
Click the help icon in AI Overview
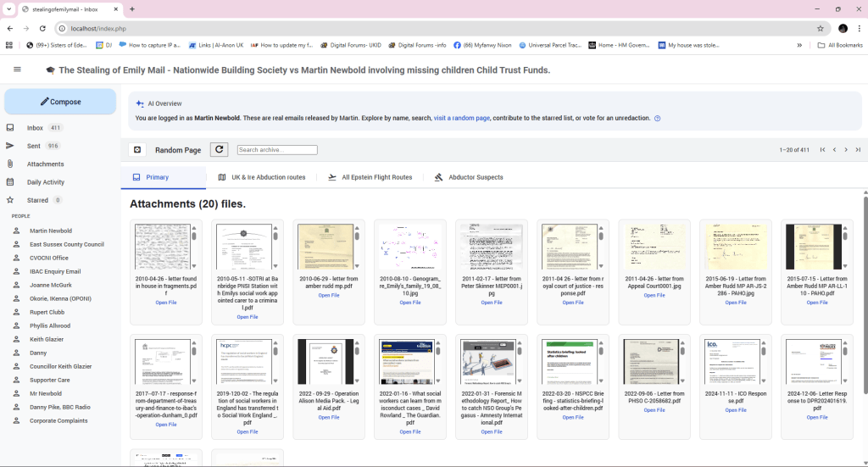click(658, 119)
